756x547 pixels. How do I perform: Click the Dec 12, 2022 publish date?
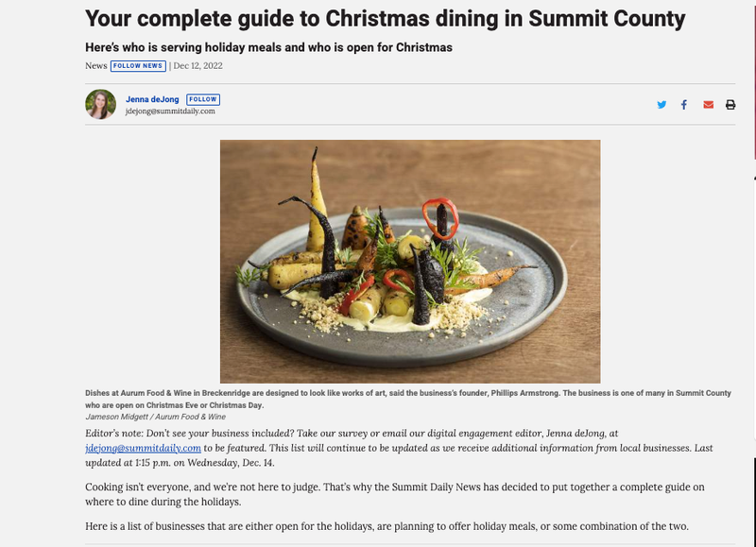[x=198, y=66]
